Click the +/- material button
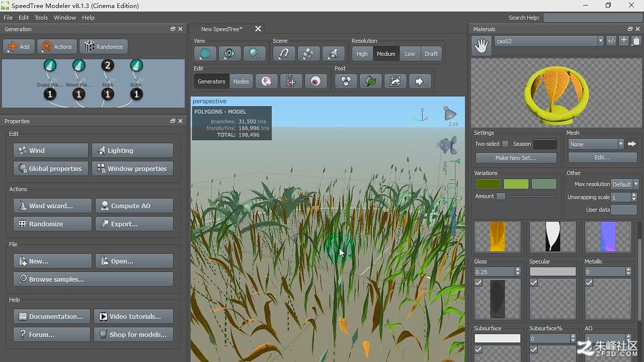 point(611,41)
